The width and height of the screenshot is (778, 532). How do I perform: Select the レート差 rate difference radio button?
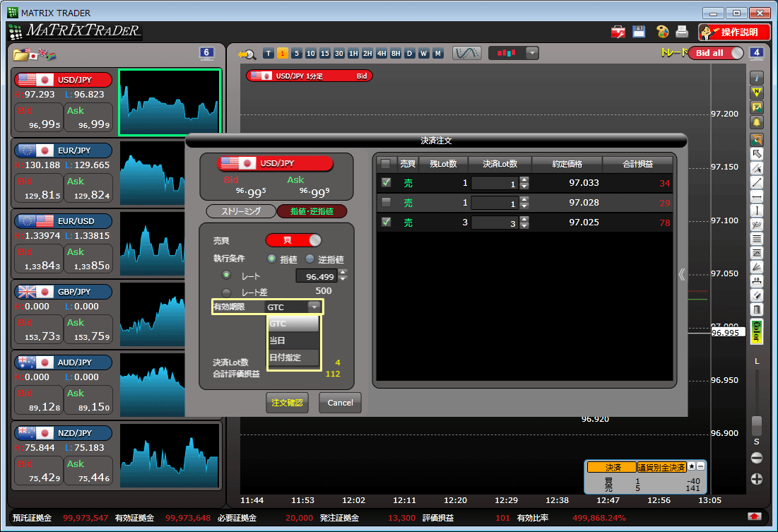(x=226, y=292)
